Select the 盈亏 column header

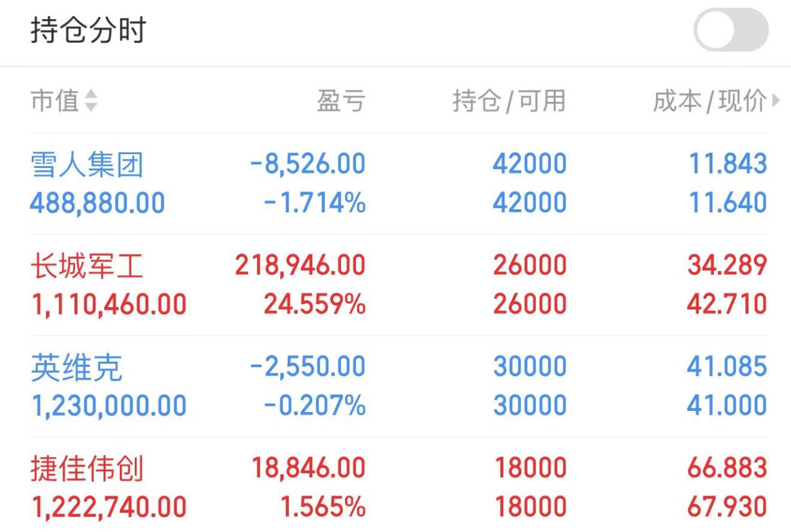(x=341, y=101)
